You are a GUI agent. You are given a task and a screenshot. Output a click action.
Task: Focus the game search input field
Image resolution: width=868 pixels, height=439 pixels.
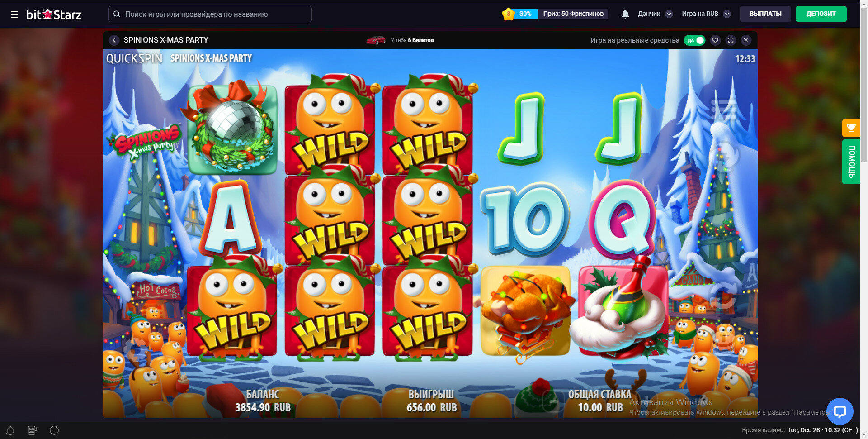point(210,14)
